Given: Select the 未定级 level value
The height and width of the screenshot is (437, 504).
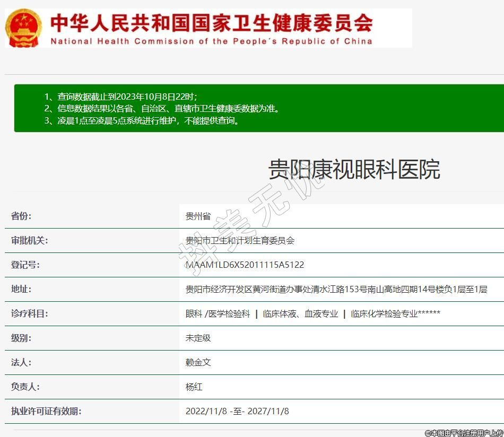Looking at the screenshot, I should (198, 338).
